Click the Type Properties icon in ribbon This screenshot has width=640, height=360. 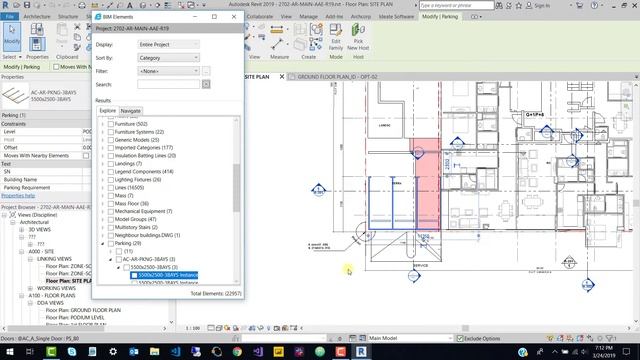37,29
